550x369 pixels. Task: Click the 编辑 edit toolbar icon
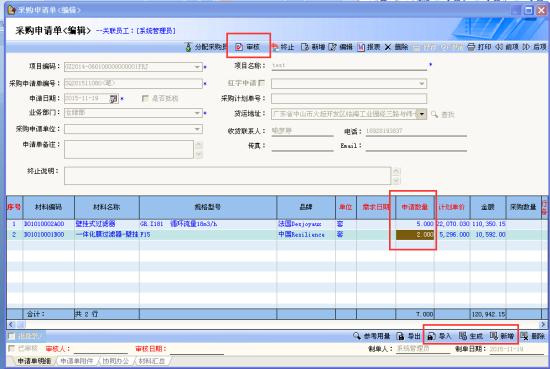332,47
